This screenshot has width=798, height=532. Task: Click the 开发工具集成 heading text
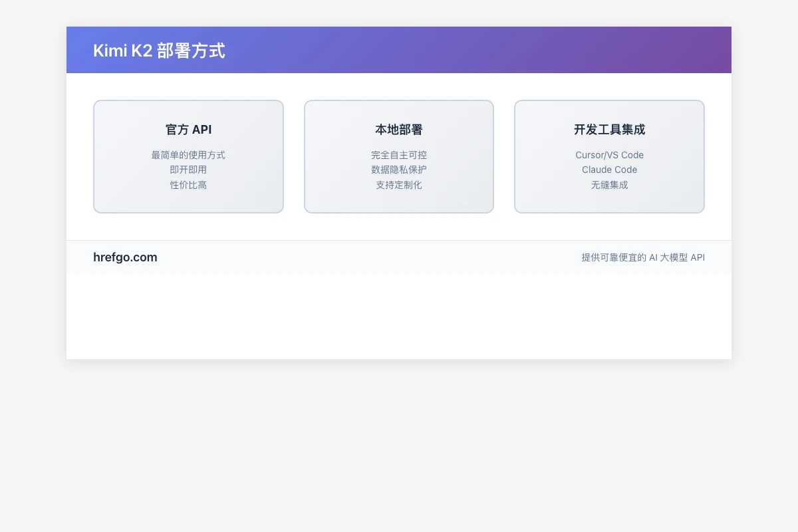[x=609, y=130]
